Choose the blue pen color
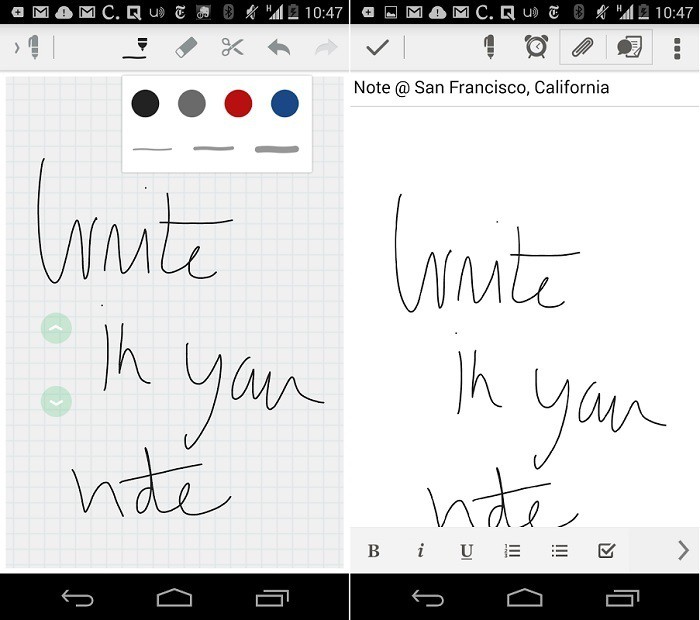 [285, 104]
